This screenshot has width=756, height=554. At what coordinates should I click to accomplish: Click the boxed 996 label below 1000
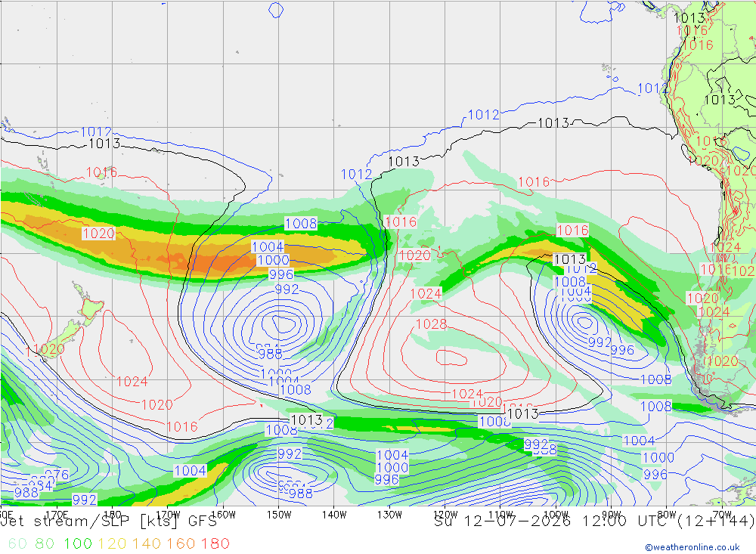click(281, 274)
